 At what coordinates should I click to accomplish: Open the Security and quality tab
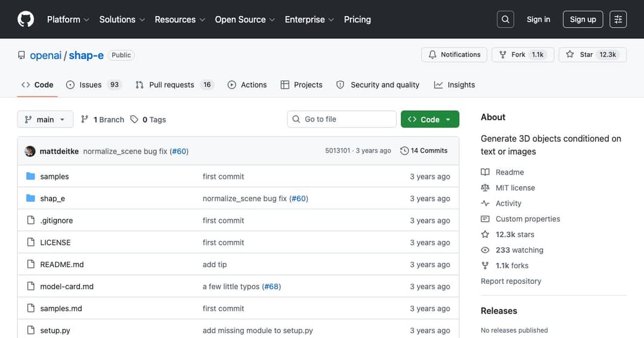click(x=377, y=85)
